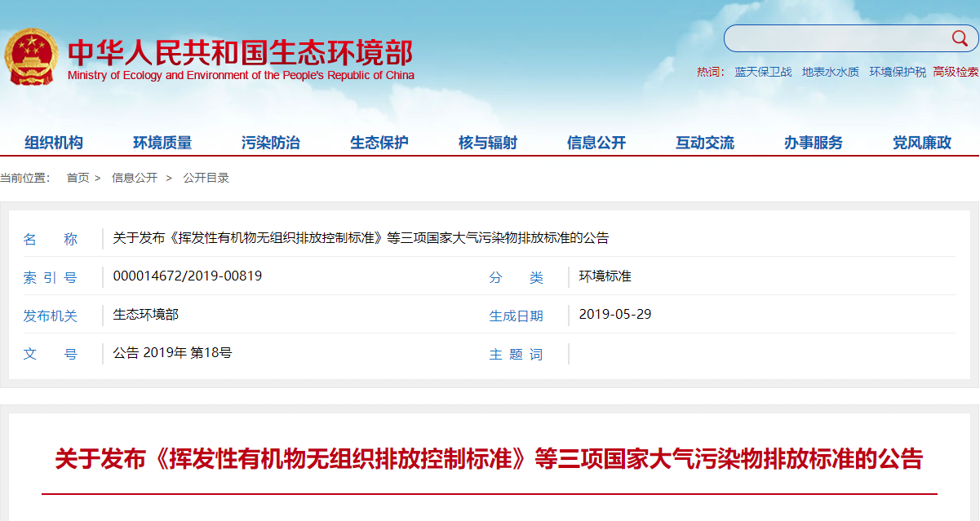
Task: Select 信息公开 in the navigation bar
Action: pos(596,142)
